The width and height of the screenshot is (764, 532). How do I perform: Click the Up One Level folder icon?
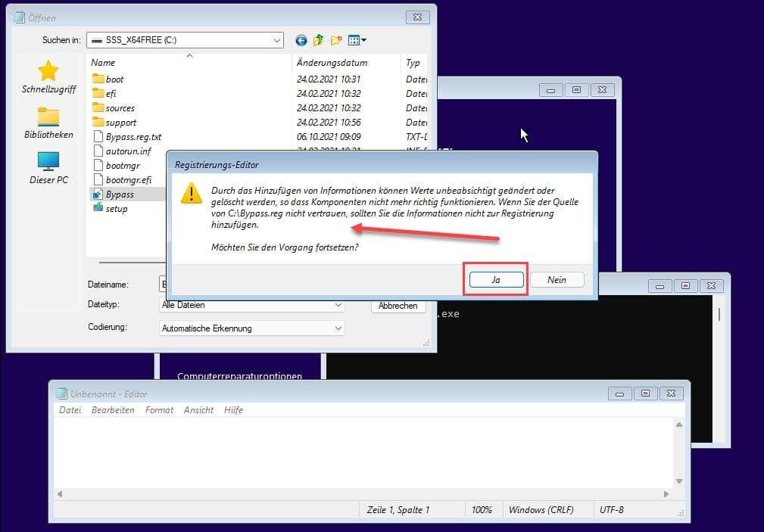(319, 39)
